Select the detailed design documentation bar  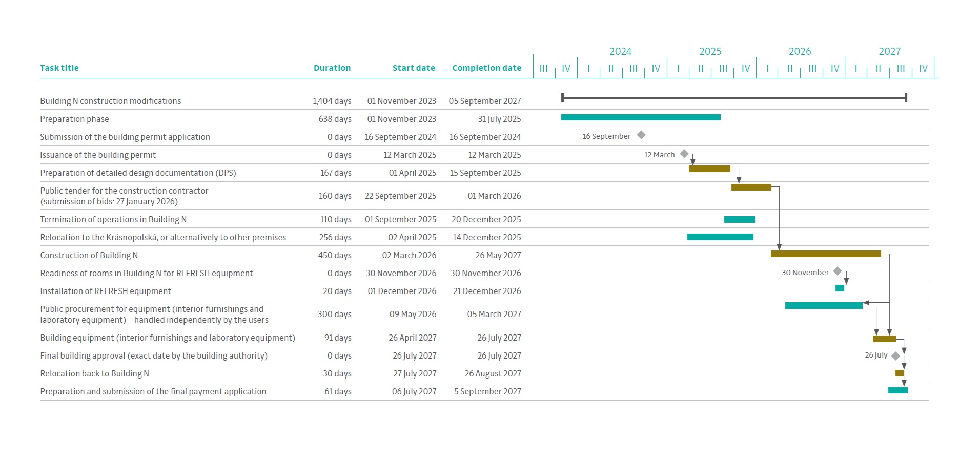[x=709, y=169]
